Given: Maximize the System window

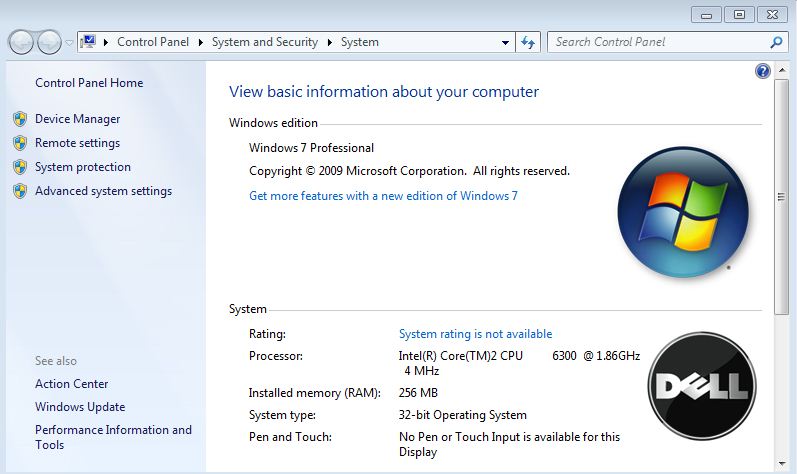Looking at the screenshot, I should pos(739,15).
